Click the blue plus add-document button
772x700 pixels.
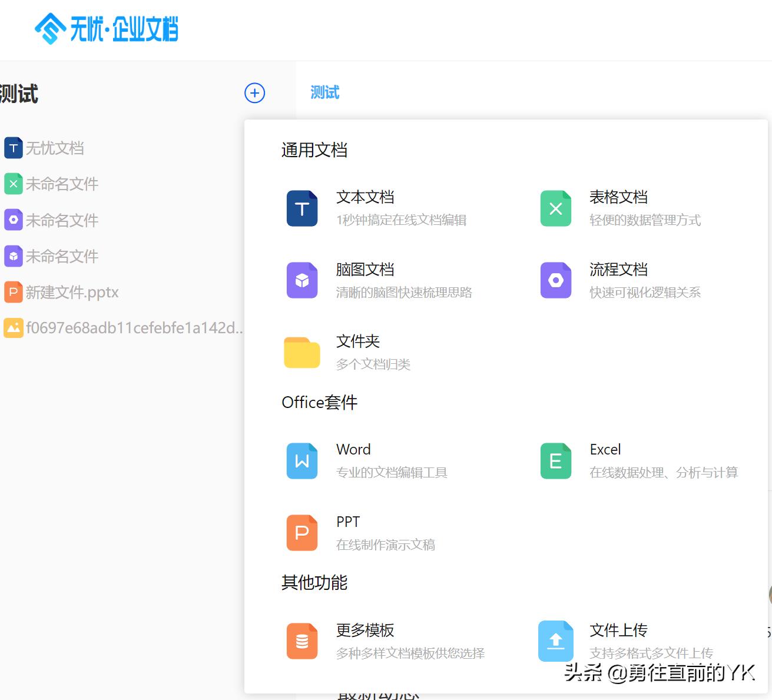[255, 93]
